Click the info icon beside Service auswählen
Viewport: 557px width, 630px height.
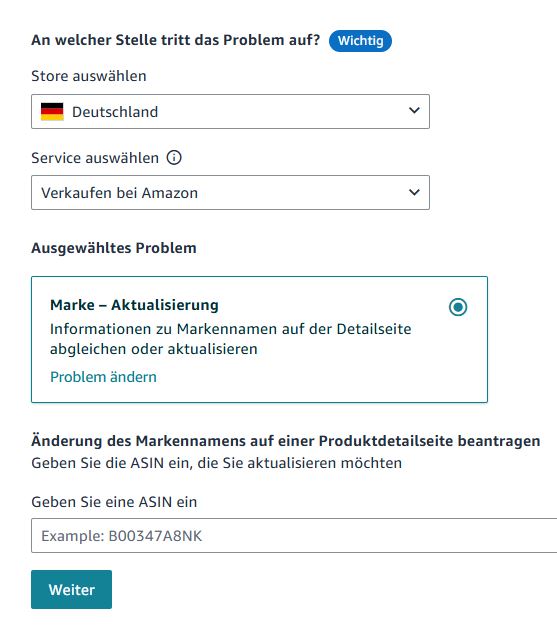point(174,158)
